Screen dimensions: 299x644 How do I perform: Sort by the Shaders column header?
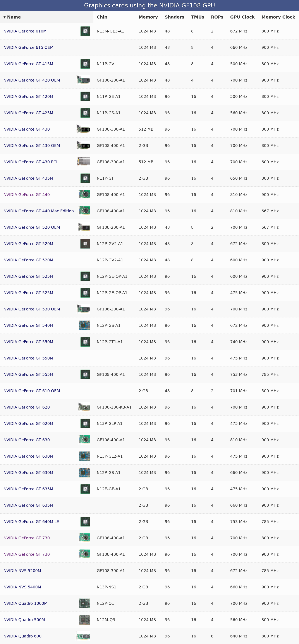point(174,17)
